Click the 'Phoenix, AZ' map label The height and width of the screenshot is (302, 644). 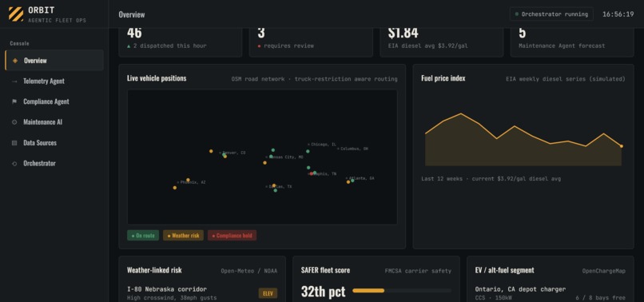point(193,182)
